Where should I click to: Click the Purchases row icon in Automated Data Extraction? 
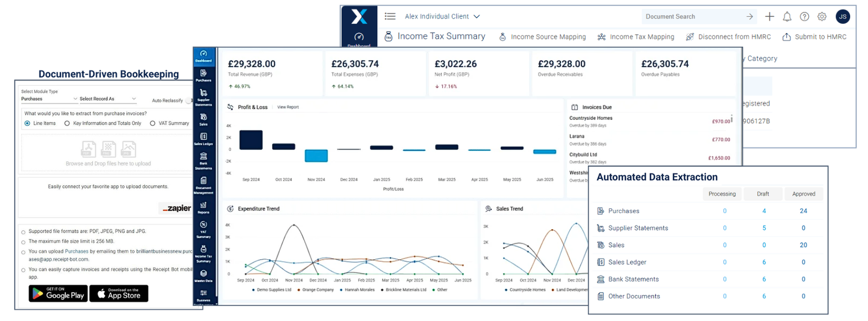click(601, 211)
